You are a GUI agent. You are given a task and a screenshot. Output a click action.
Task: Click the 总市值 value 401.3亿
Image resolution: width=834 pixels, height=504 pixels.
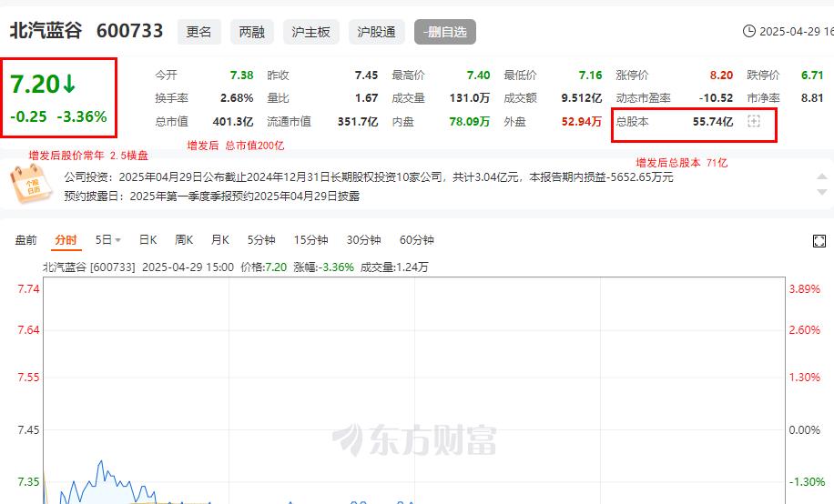(233, 122)
